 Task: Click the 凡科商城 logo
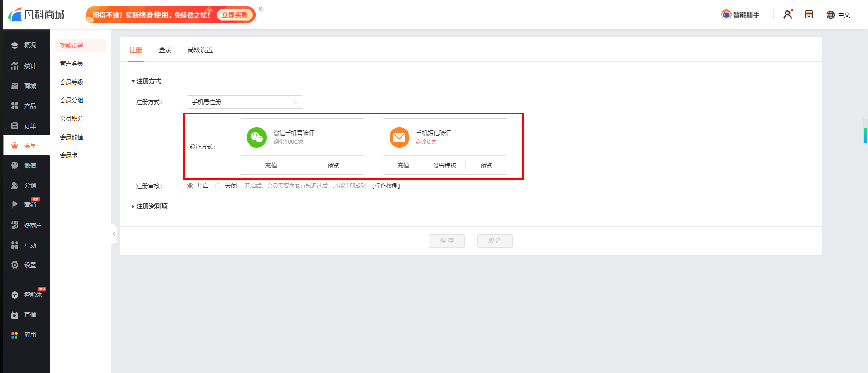click(36, 15)
